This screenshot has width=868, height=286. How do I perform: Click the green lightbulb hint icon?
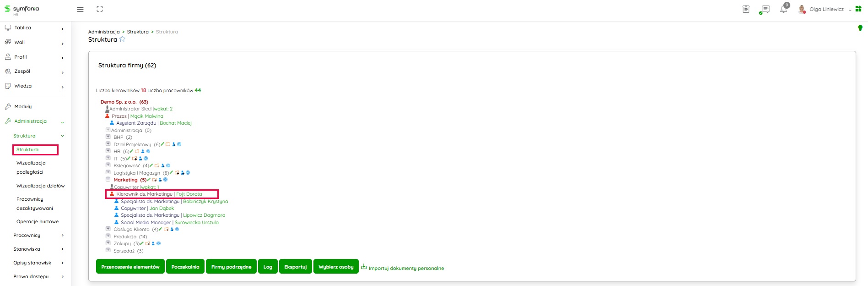[x=860, y=28]
